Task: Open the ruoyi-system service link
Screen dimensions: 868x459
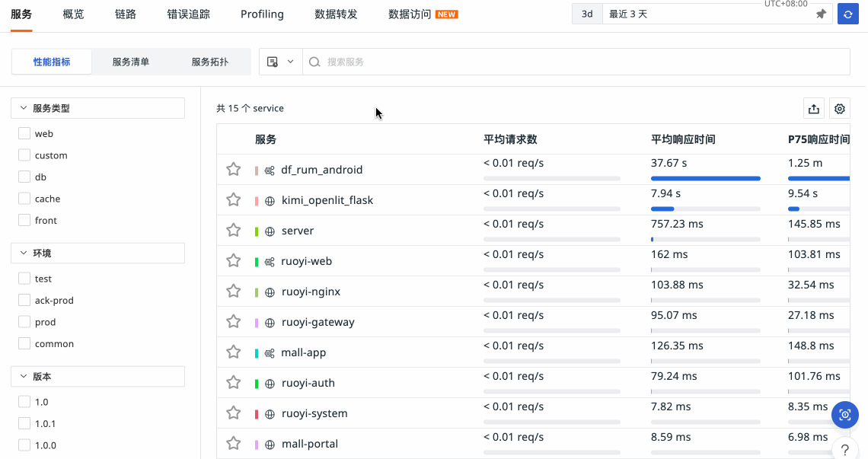Action: click(314, 413)
